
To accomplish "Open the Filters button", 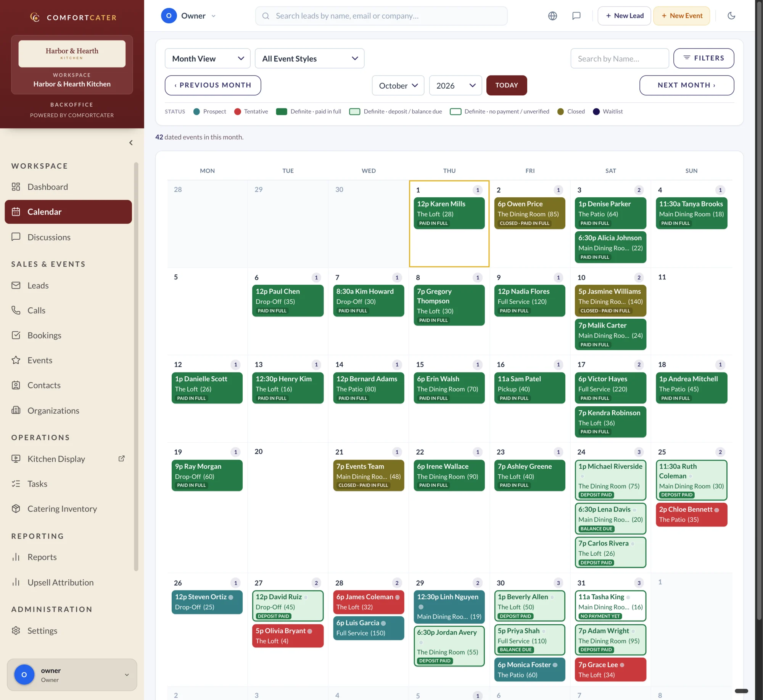I will [x=703, y=58].
